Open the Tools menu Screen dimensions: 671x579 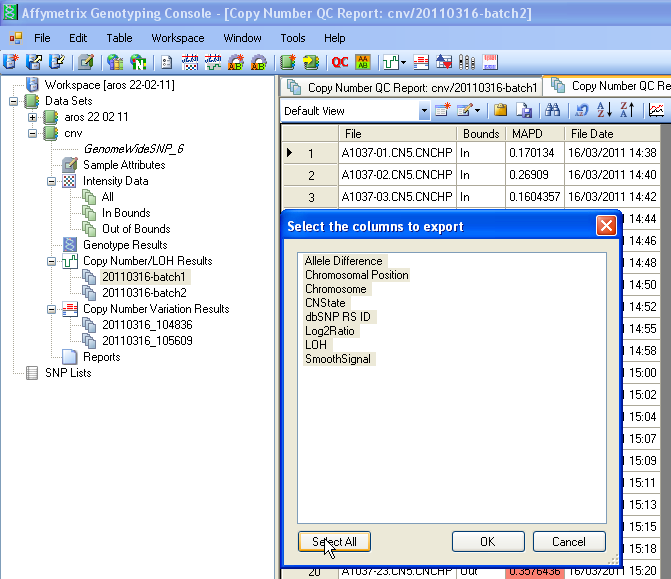[x=293, y=38]
